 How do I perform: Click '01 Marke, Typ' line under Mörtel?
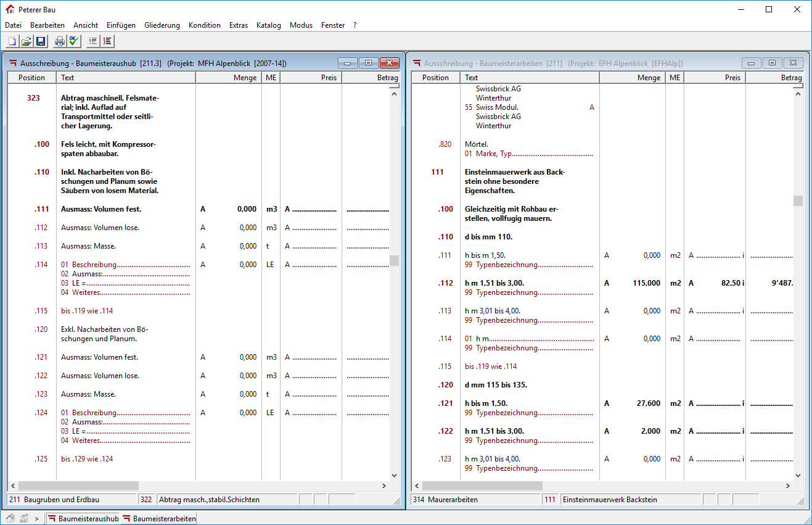[528, 154]
